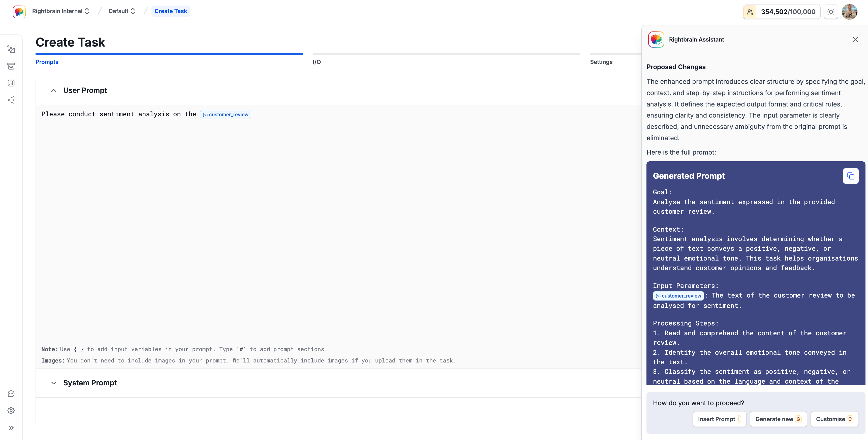Screen dimensions: 868x440
Task: Open the workflow nodes sidebar icon
Action: click(x=11, y=100)
